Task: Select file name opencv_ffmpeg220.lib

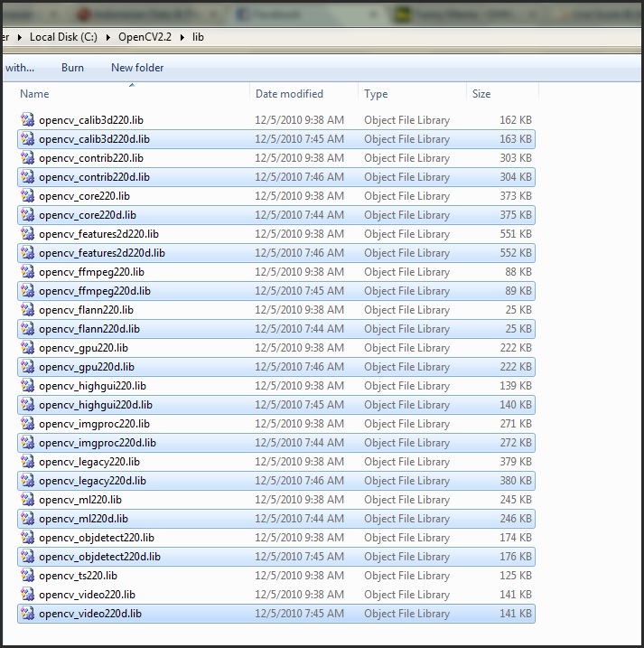Action: [92, 272]
